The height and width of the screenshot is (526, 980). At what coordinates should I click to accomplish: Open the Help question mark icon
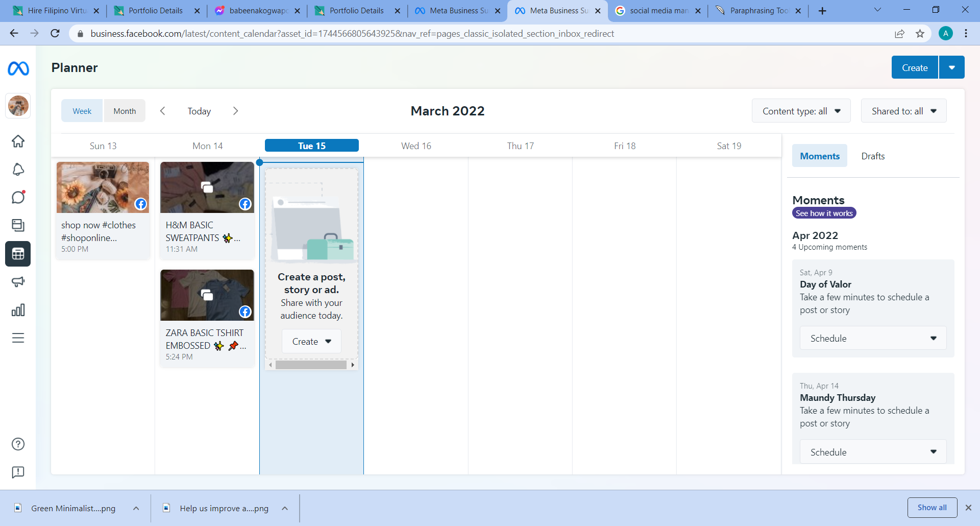coord(18,444)
